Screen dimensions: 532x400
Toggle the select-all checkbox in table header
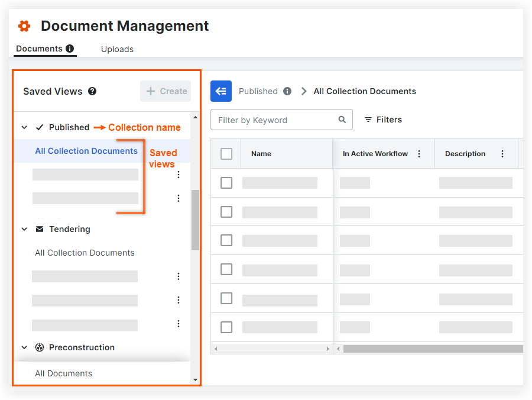coord(226,154)
